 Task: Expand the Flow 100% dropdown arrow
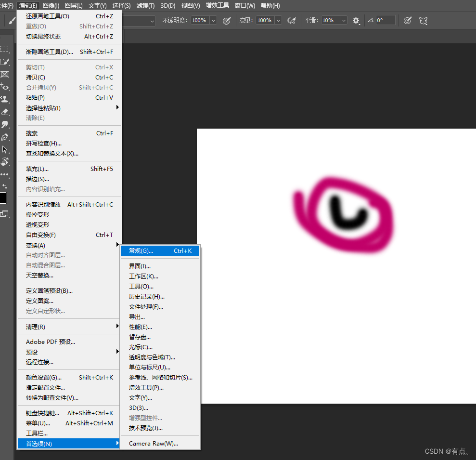click(278, 21)
